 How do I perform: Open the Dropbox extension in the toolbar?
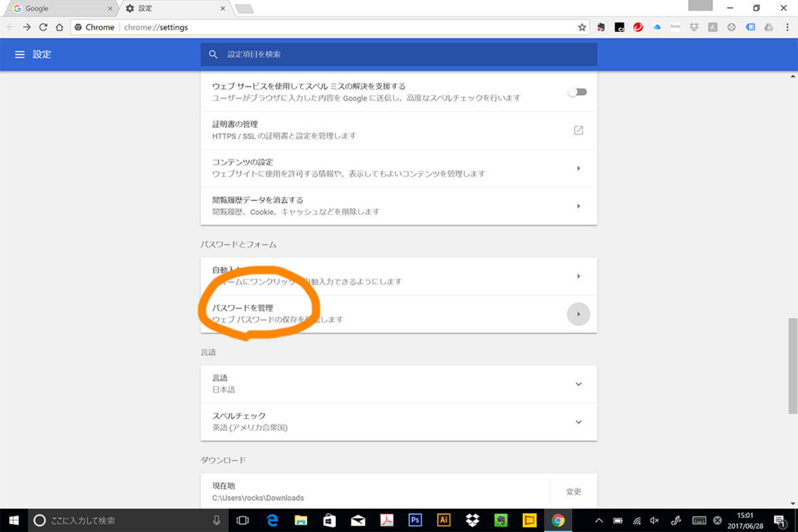pos(694,26)
